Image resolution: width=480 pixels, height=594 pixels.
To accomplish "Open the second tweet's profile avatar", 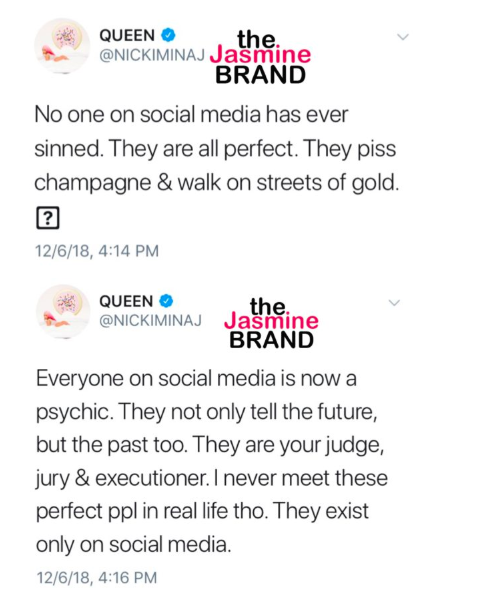I will (63, 311).
